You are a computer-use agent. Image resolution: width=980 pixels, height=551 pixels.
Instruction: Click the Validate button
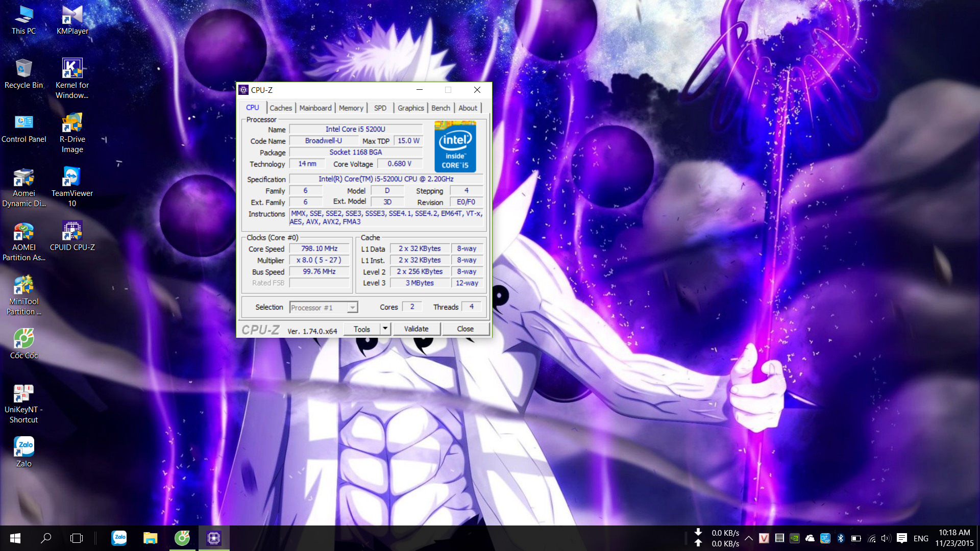[416, 329]
